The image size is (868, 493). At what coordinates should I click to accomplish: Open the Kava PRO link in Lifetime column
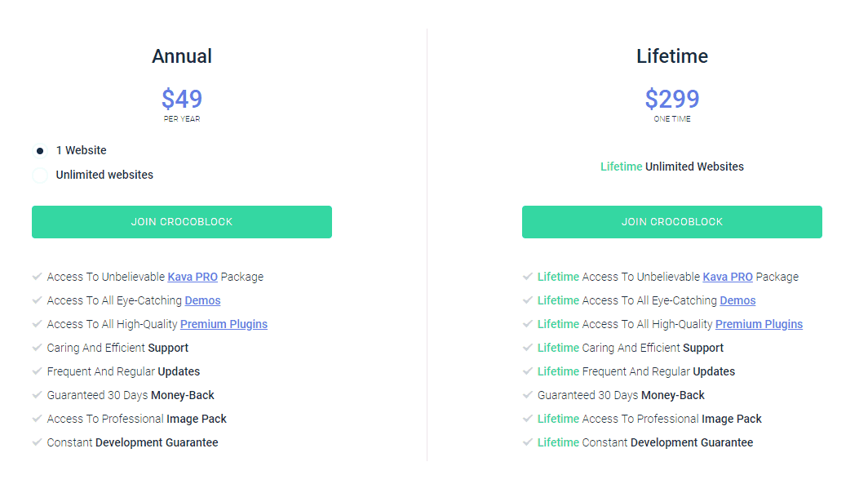(728, 277)
